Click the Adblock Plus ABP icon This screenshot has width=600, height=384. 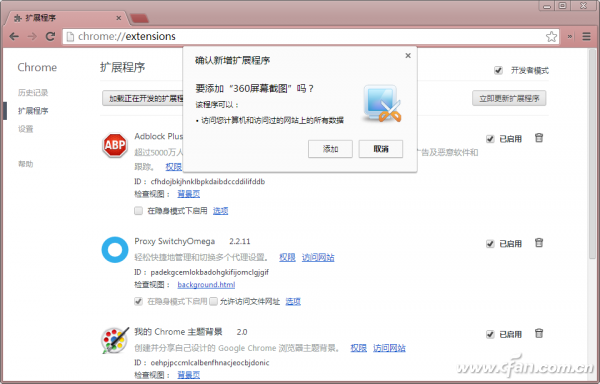click(115, 145)
